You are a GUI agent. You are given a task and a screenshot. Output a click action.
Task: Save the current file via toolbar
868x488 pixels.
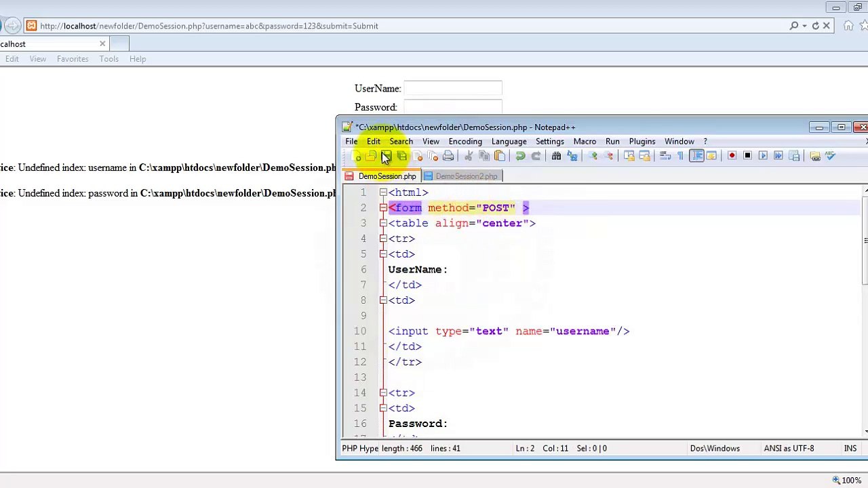[x=386, y=156]
